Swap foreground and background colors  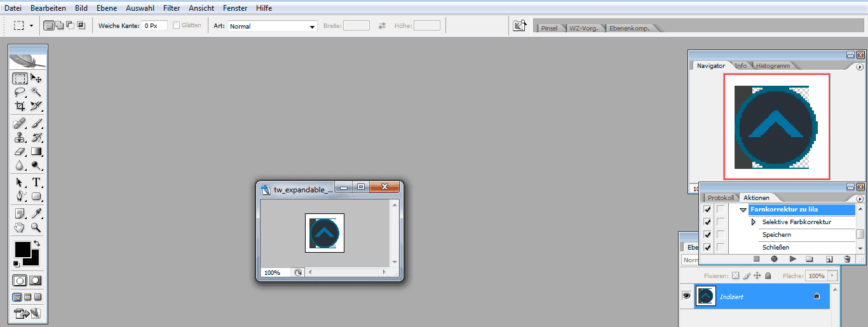[37, 243]
